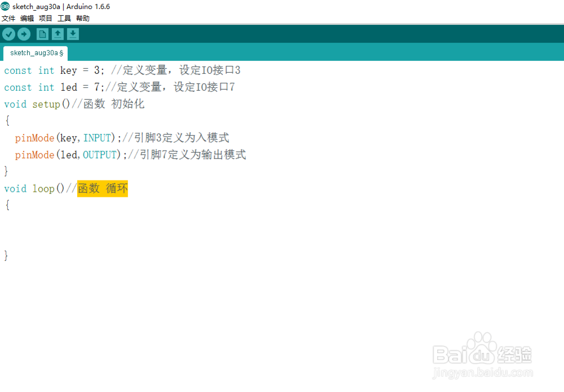Image resolution: width=564 pixels, height=392 pixels.
Task: Click the highlighted 函数 循环 comment
Action: [x=102, y=188]
